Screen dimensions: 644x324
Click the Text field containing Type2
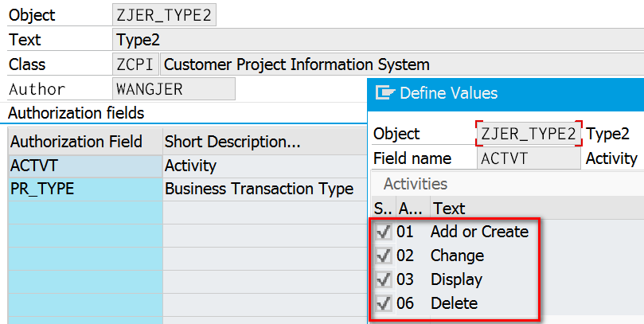click(x=239, y=40)
